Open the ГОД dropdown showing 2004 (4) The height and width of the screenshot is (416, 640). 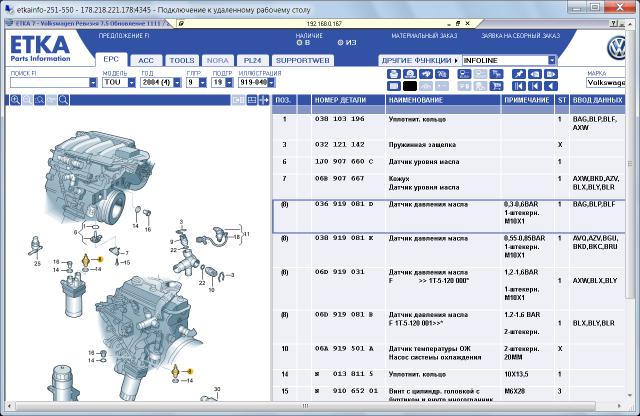pos(177,82)
